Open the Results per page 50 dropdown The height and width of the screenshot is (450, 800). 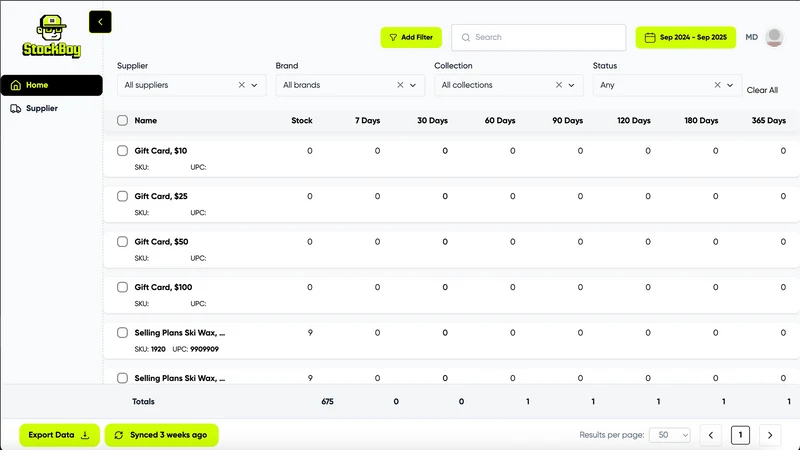pos(669,435)
